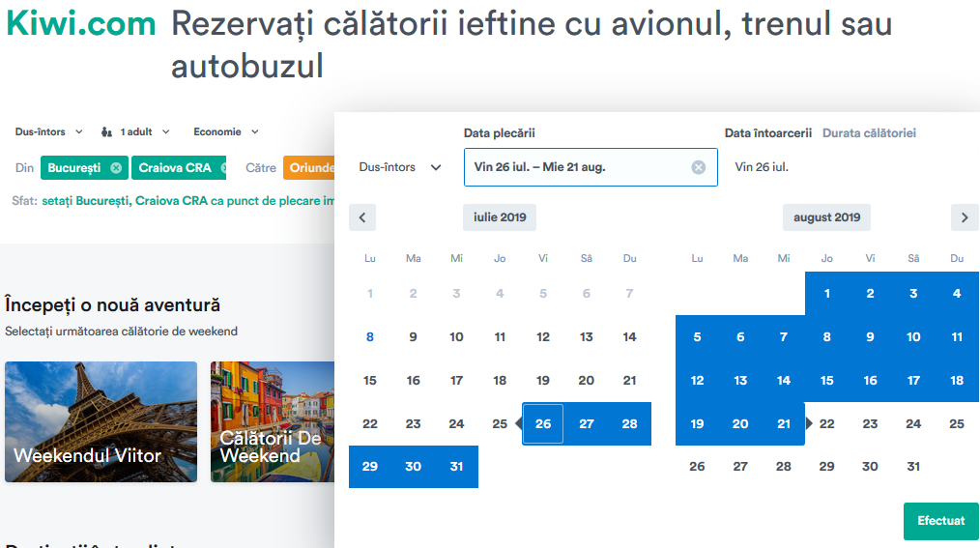Open Weekendul Viitor destination card

tap(101, 421)
